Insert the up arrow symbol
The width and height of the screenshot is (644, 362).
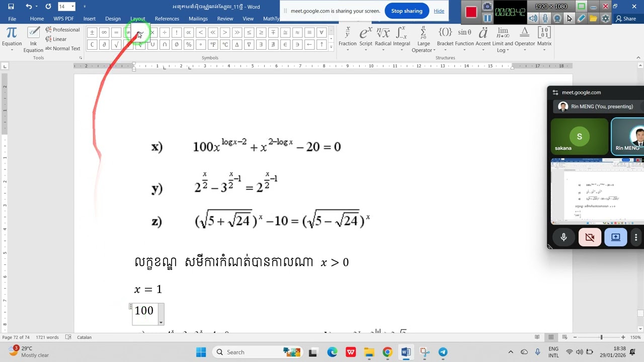click(321, 44)
